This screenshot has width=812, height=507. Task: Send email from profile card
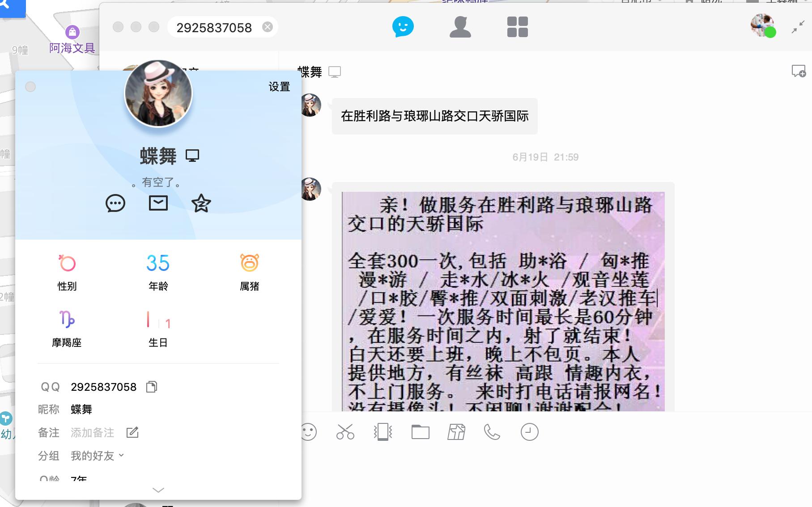coord(158,203)
